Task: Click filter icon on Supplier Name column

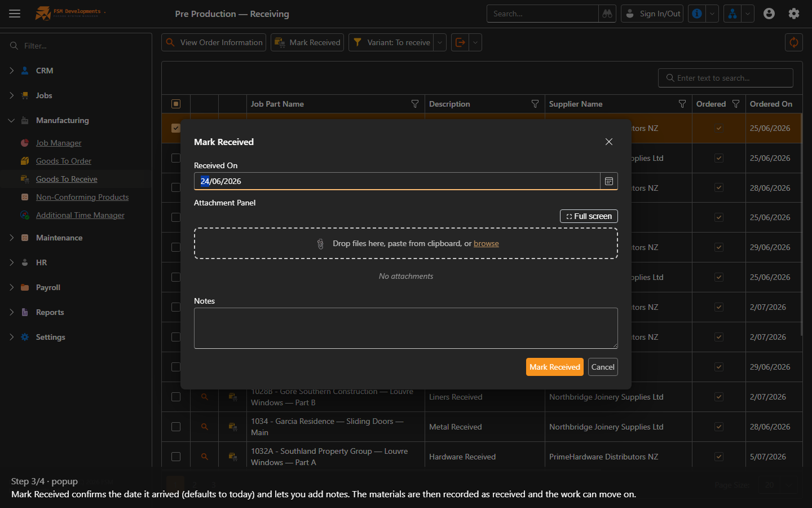Action: click(682, 104)
